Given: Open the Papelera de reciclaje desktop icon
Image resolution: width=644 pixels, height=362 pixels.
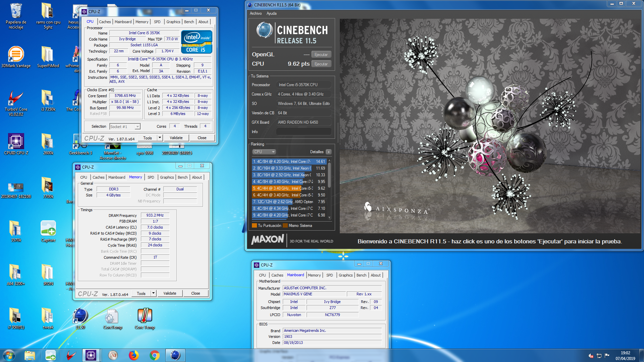Looking at the screenshot, I should point(16,16).
